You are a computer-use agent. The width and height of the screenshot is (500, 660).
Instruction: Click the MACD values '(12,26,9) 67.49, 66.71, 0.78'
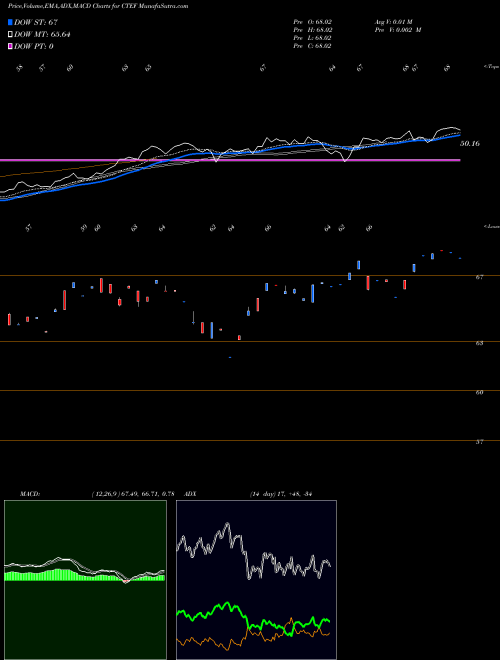click(133, 494)
